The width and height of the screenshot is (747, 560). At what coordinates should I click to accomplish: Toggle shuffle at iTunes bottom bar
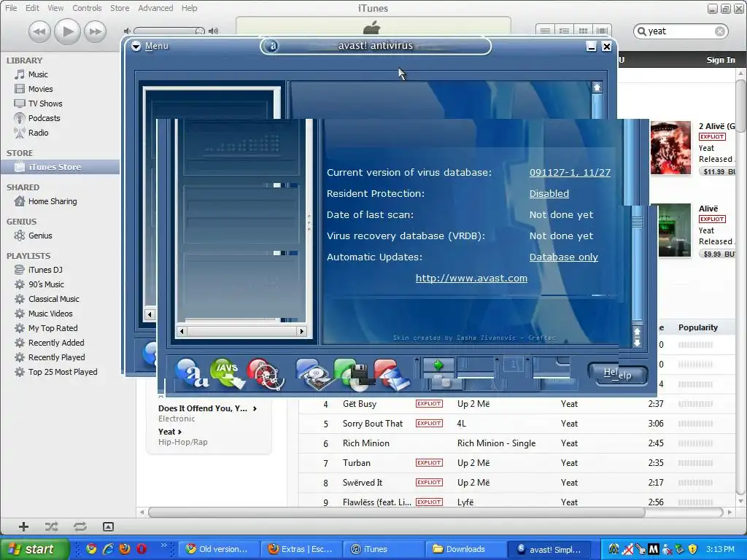tap(52, 526)
